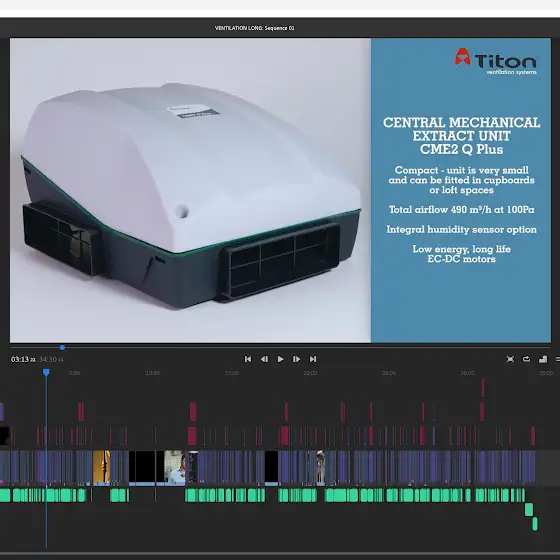The height and width of the screenshot is (560, 560).
Task: Jump to the sequence start with the skip-back icon
Action: pos(248,359)
